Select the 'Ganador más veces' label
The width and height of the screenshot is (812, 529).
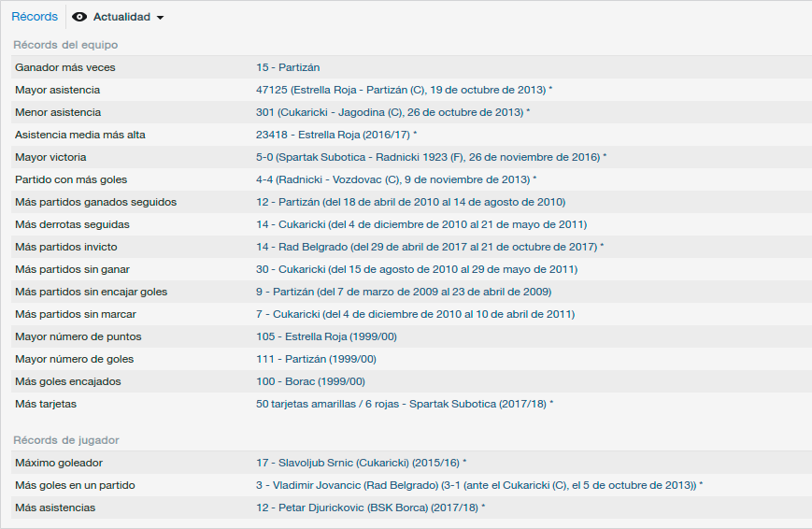tap(65, 67)
